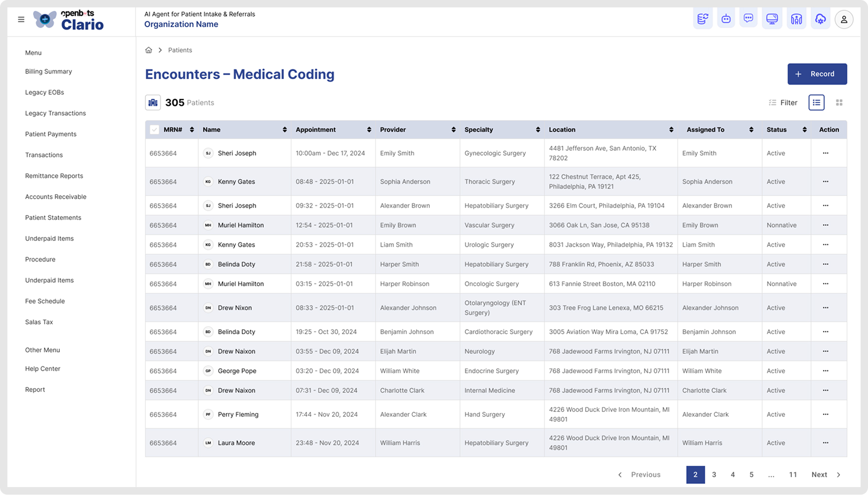868x495 pixels.
Task: Open the cloud settings gear icon
Action: click(x=820, y=19)
